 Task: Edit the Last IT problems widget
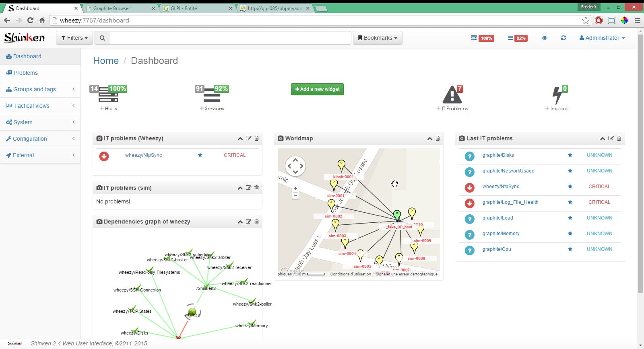coord(611,138)
